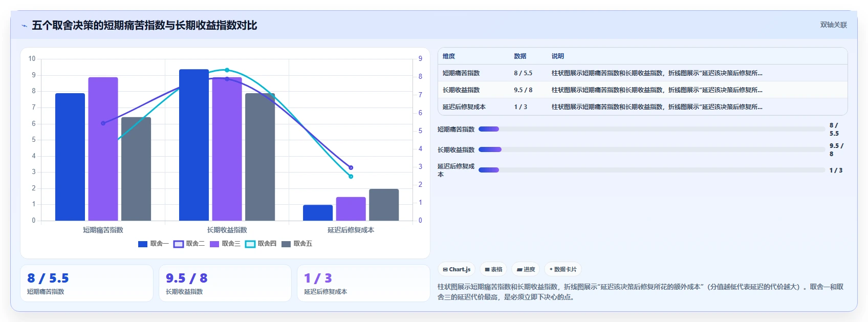Click the 取舍四 line peak point above 长期收益指数

227,70
